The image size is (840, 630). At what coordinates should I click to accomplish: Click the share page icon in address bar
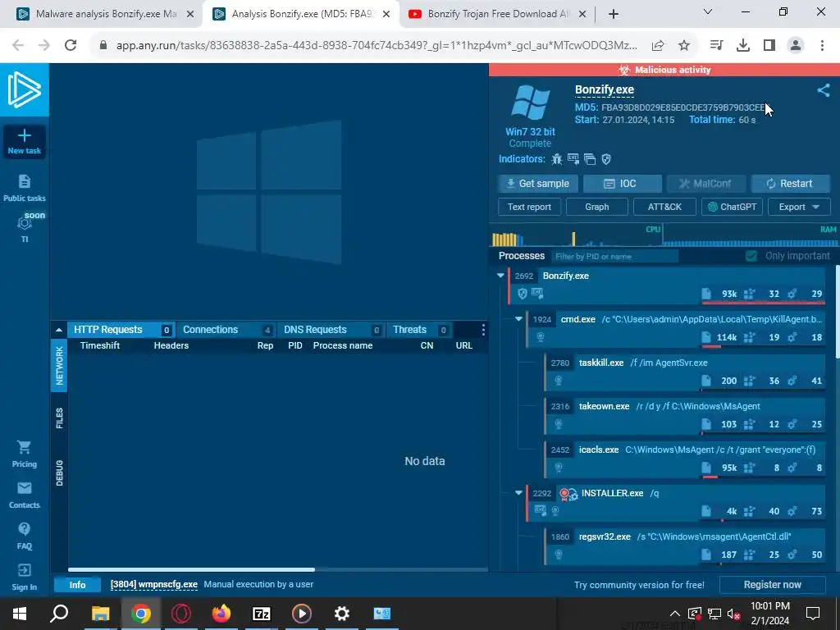[658, 45]
